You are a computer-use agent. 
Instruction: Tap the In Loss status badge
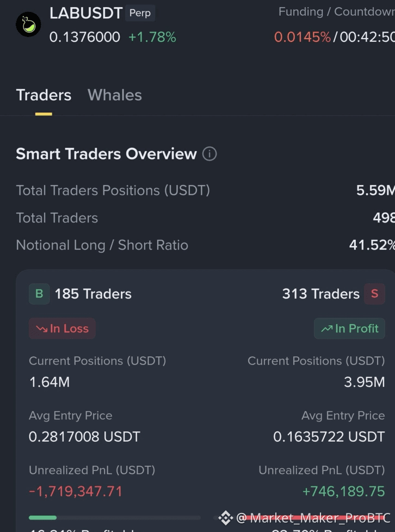click(62, 329)
